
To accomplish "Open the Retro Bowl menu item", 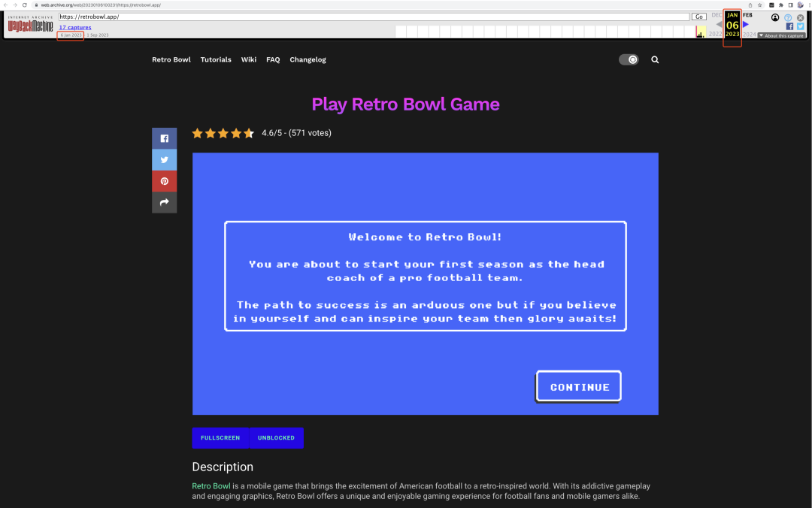I will pos(171,59).
